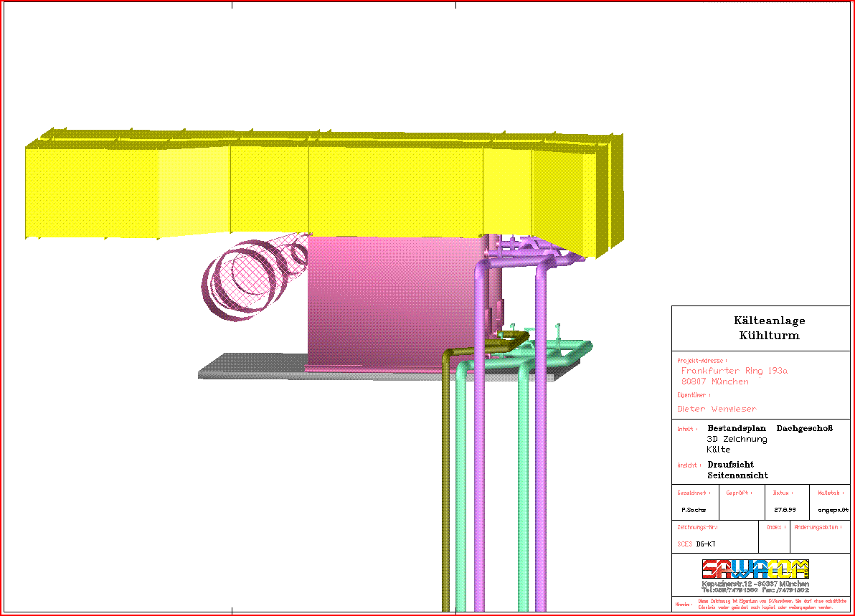The height and width of the screenshot is (616, 855).
Task: Click the P.Sachs drafter name field
Action: coord(694,510)
